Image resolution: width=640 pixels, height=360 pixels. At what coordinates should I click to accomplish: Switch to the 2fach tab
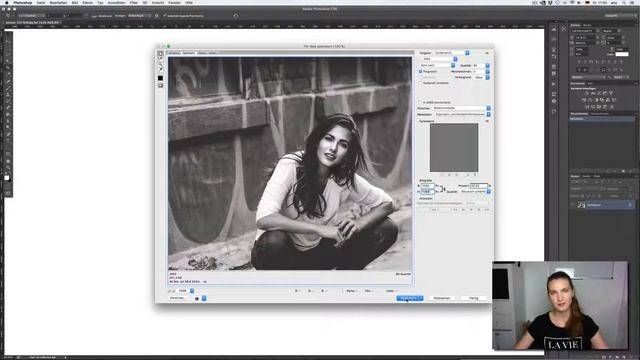click(202, 53)
